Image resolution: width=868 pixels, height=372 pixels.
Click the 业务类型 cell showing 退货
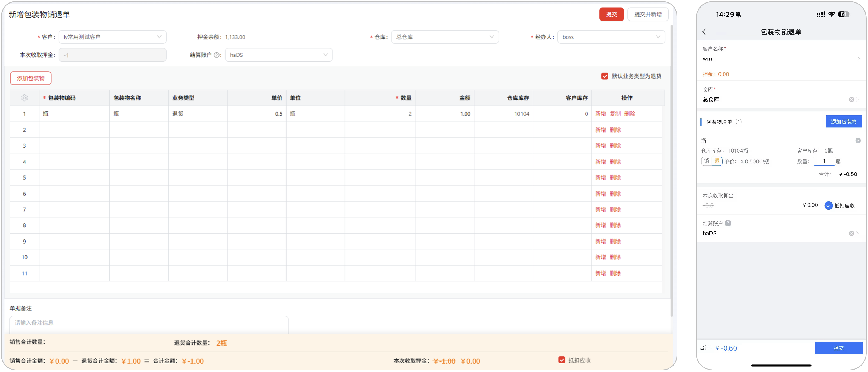[x=197, y=114]
